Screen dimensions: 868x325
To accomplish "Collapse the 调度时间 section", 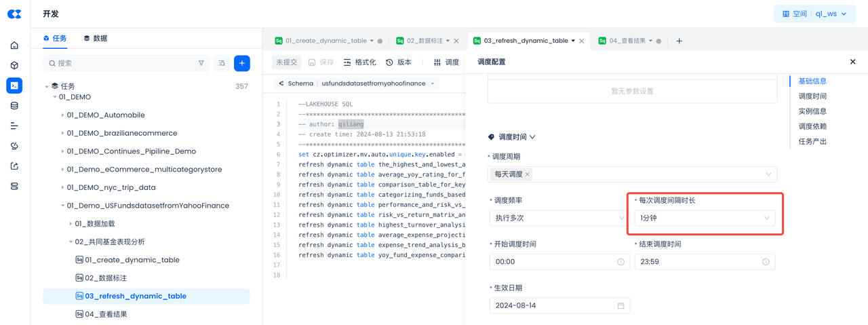I will click(x=532, y=137).
